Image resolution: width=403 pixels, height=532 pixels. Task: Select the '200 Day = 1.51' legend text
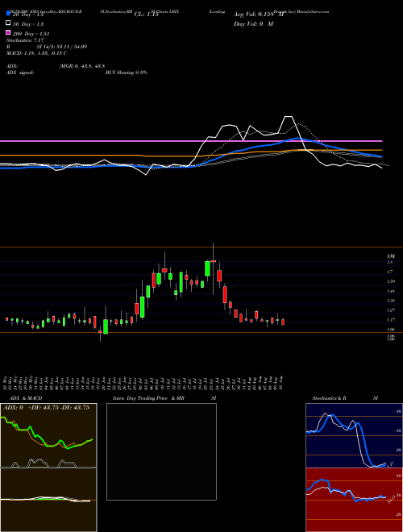tap(31, 34)
